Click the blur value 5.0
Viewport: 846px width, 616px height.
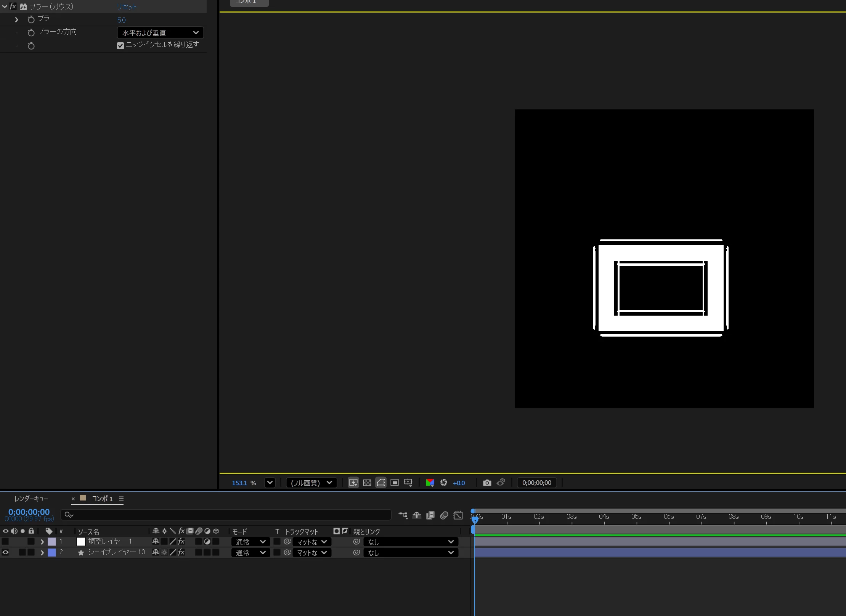[x=121, y=20]
